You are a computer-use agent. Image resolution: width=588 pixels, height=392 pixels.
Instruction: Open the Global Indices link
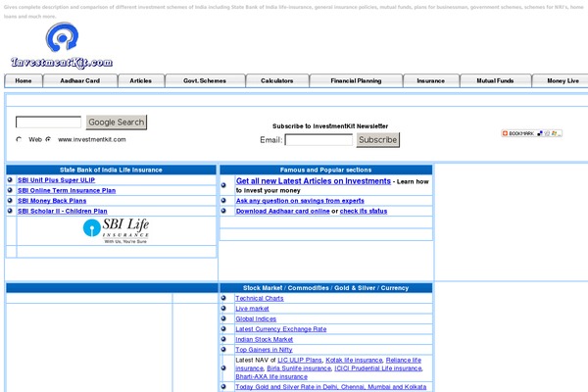point(256,318)
